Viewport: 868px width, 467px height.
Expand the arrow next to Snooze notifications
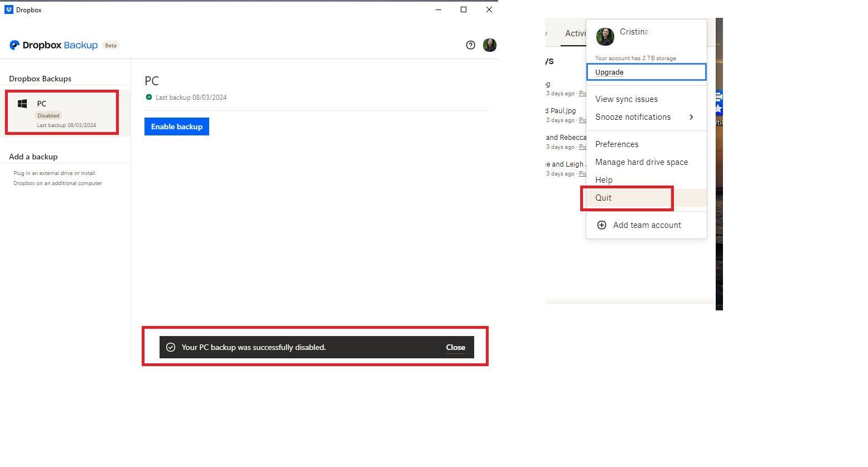tap(691, 117)
